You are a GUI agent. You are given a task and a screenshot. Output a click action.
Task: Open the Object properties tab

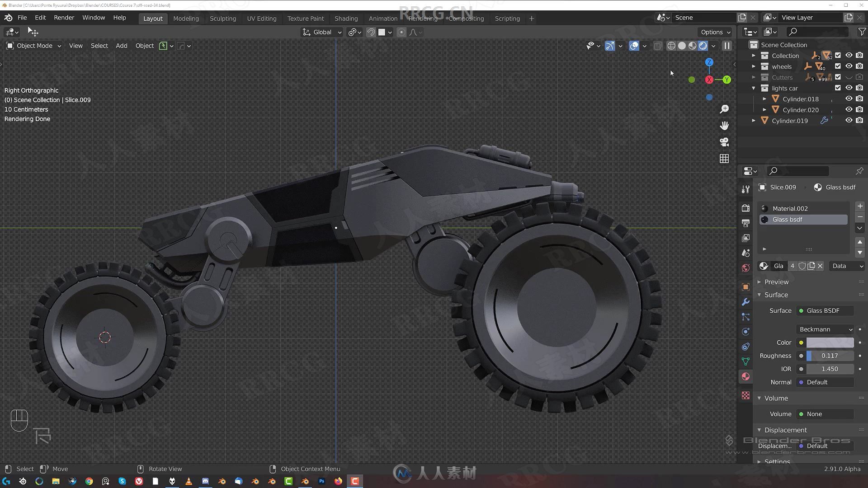(x=745, y=287)
